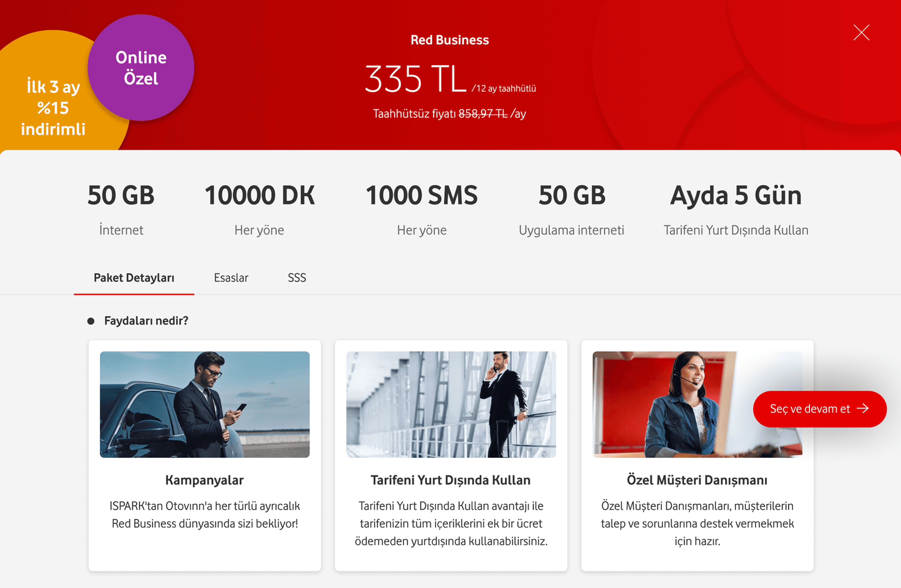Click the Kampanyalar card title
Viewport: 901px width, 588px height.
click(205, 480)
